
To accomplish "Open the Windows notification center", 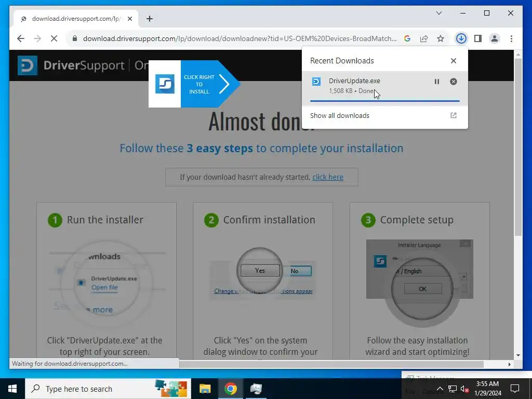I will (515, 389).
